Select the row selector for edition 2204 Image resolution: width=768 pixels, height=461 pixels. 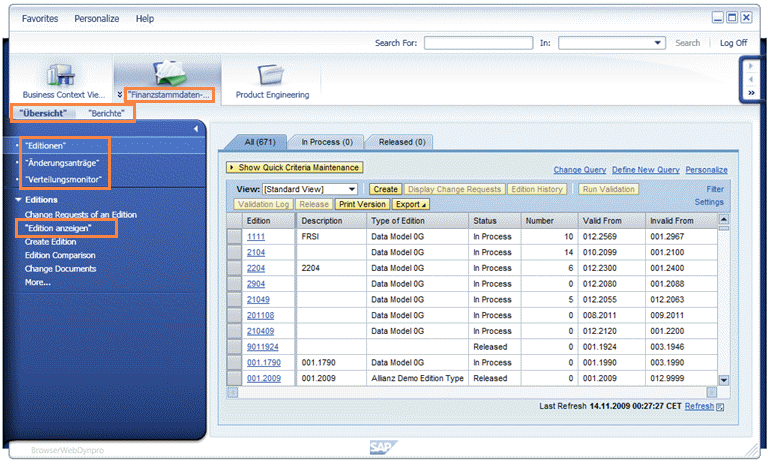[234, 268]
